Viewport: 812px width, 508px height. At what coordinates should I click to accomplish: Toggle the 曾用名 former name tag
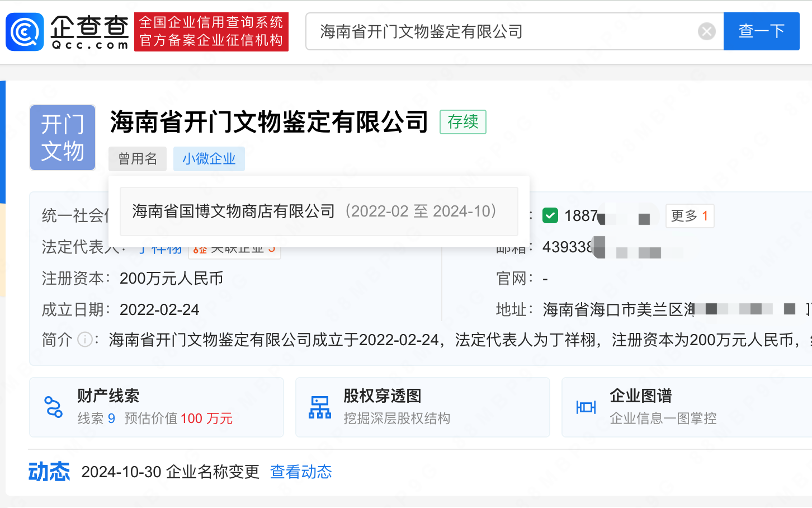tap(138, 159)
